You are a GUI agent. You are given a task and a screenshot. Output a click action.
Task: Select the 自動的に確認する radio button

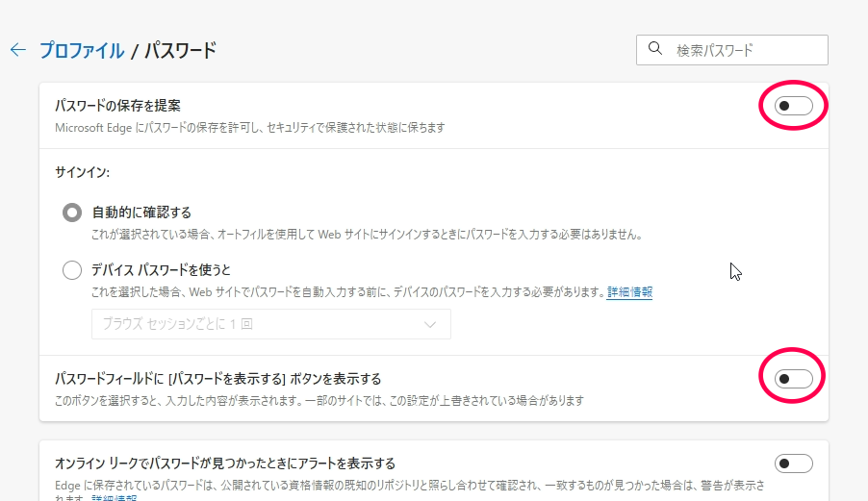point(72,212)
